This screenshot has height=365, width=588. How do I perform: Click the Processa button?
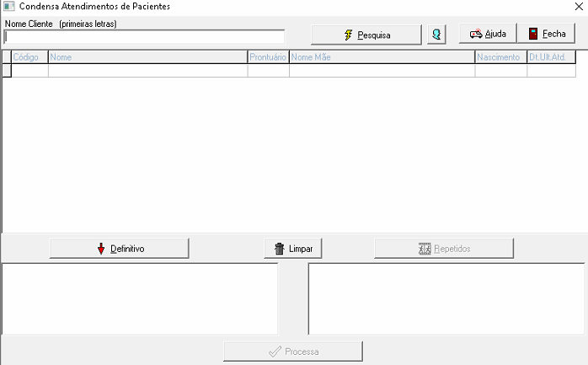293,352
